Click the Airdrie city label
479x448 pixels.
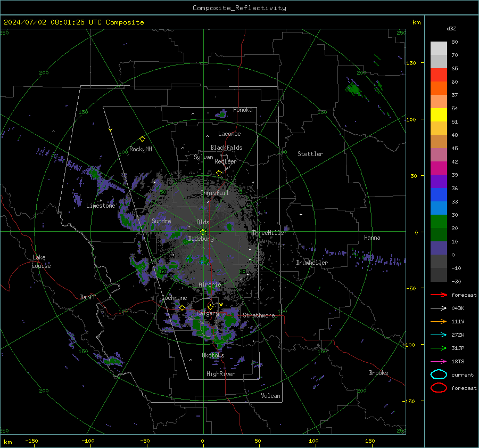[x=210, y=284]
